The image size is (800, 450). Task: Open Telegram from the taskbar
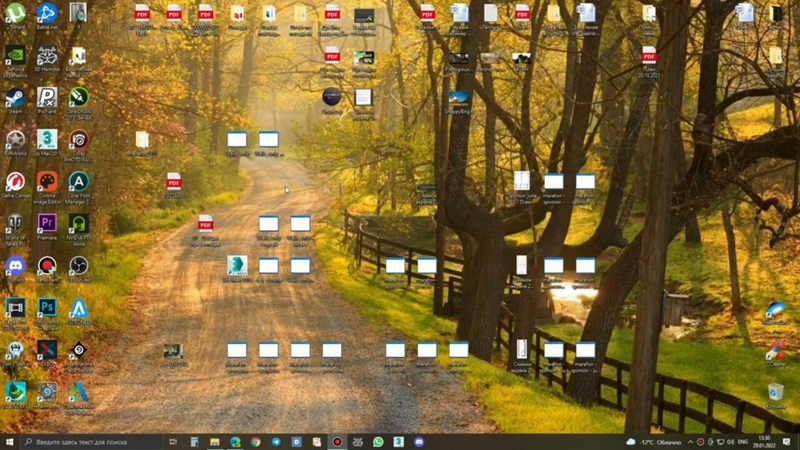coord(276,442)
